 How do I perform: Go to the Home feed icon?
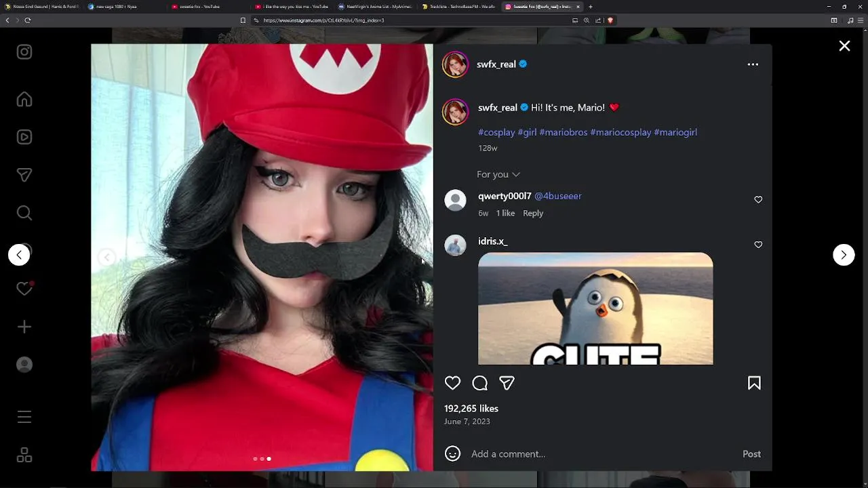(x=24, y=100)
